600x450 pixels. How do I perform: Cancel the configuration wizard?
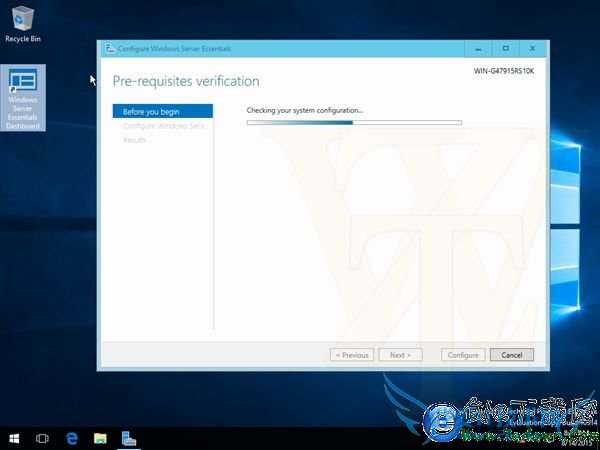pos(512,355)
